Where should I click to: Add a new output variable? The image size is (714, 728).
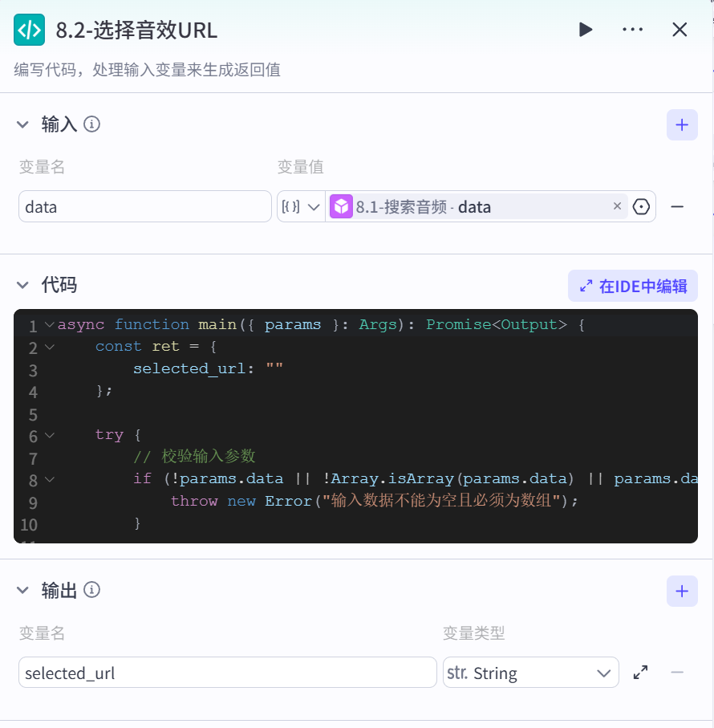coord(682,591)
